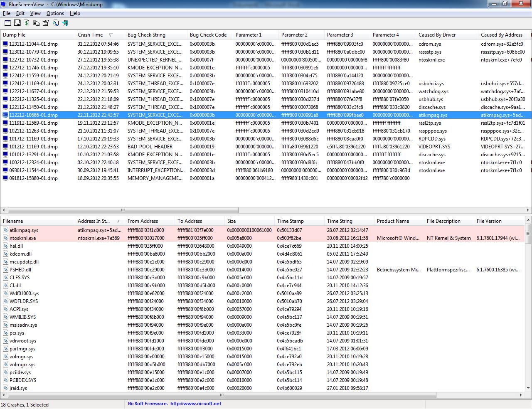Click VIDEOPRT.SYS in Caused By Driver
The width and height of the screenshot is (532, 409).
click(434, 147)
